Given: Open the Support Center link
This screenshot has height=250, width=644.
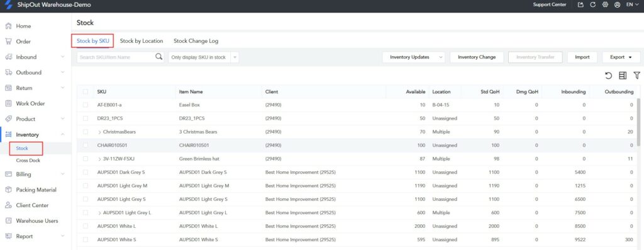Looking at the screenshot, I should click(550, 5).
